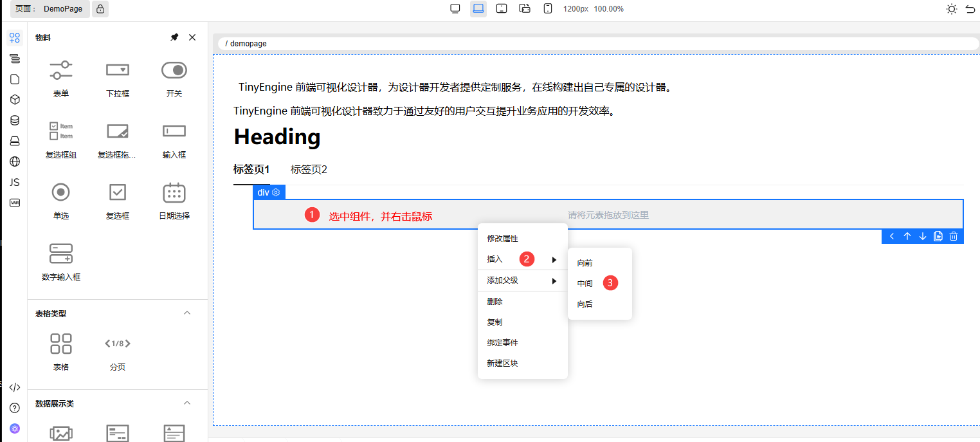Click the DemoPage page name button
Screen dimensions: 980x442
pos(63,9)
